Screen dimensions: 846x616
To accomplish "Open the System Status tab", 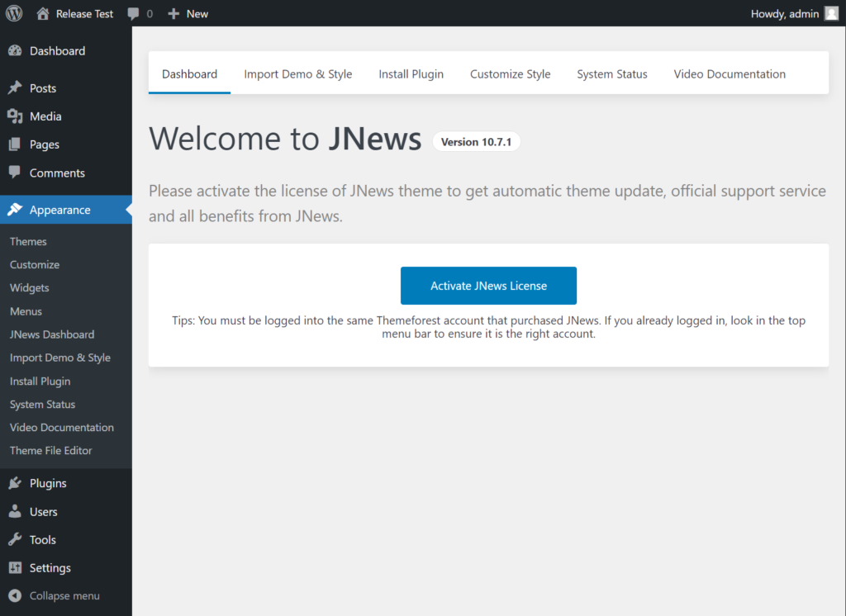I will click(x=611, y=73).
